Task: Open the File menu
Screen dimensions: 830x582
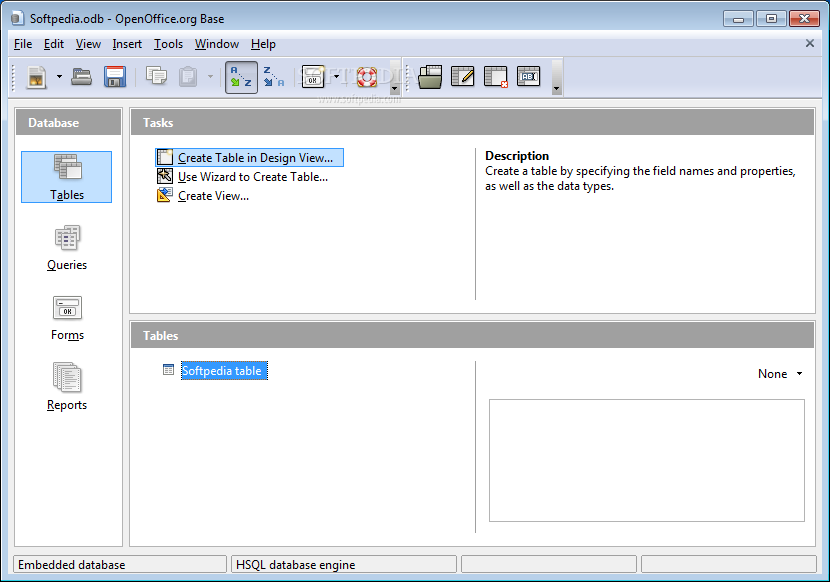Action: [x=23, y=44]
